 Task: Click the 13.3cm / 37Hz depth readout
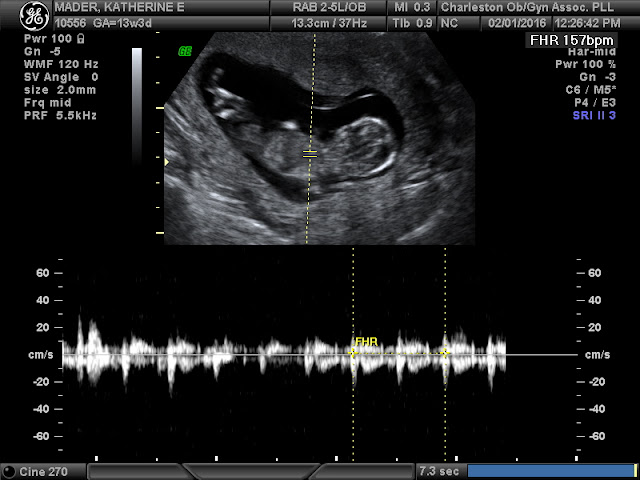coord(329,23)
